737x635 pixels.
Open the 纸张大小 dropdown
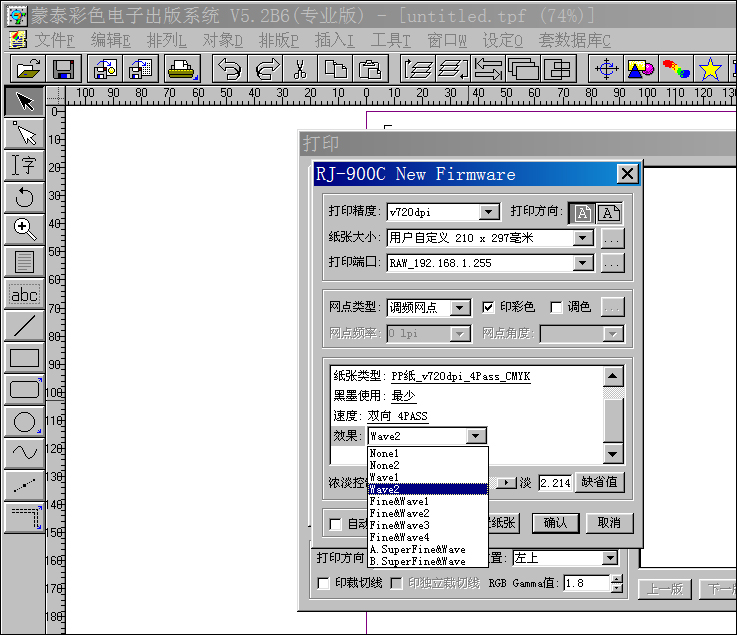point(583,238)
